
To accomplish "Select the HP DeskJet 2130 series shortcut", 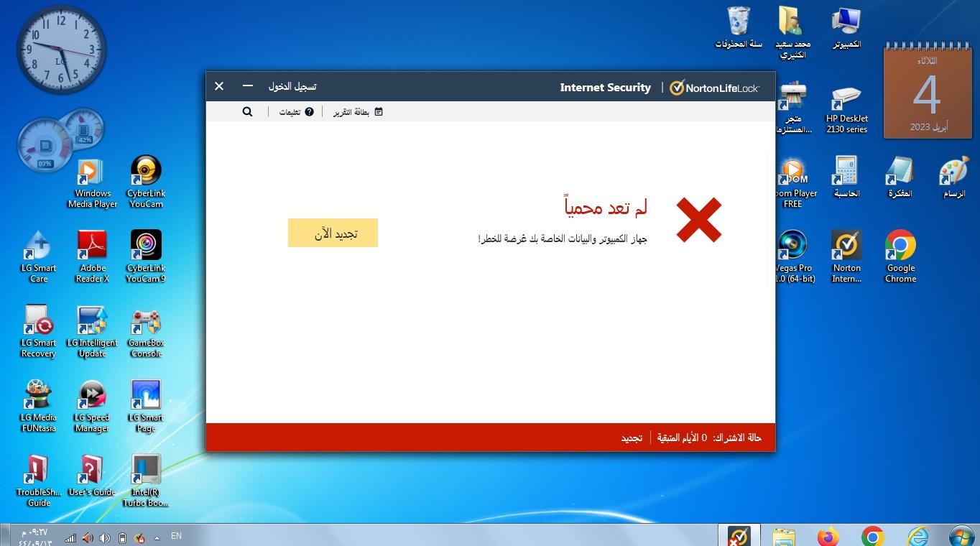I will pos(846,108).
